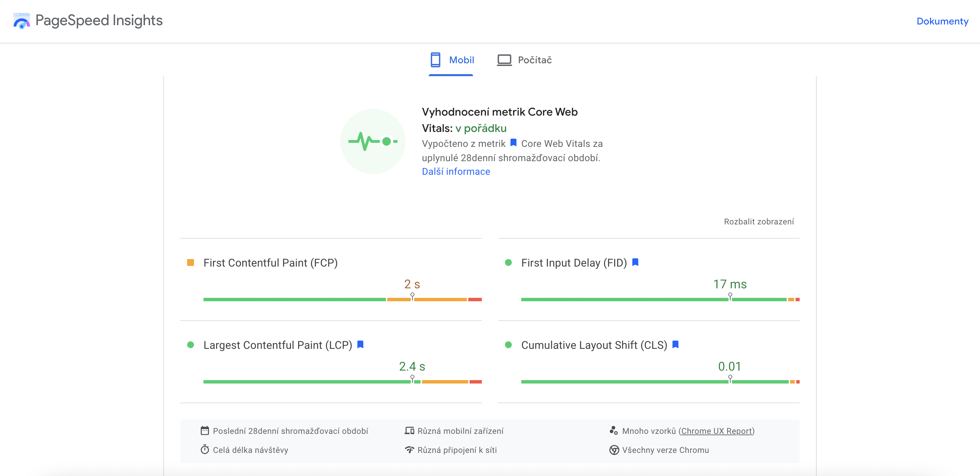The image size is (980, 476).
Task: Click the bookmark icon next to CLS
Action: (x=675, y=344)
